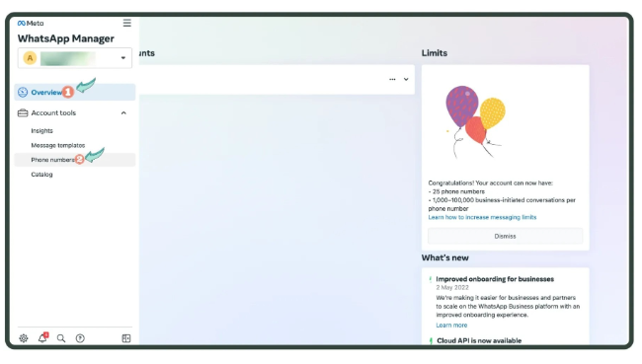Click the Limits section heading

(x=435, y=53)
